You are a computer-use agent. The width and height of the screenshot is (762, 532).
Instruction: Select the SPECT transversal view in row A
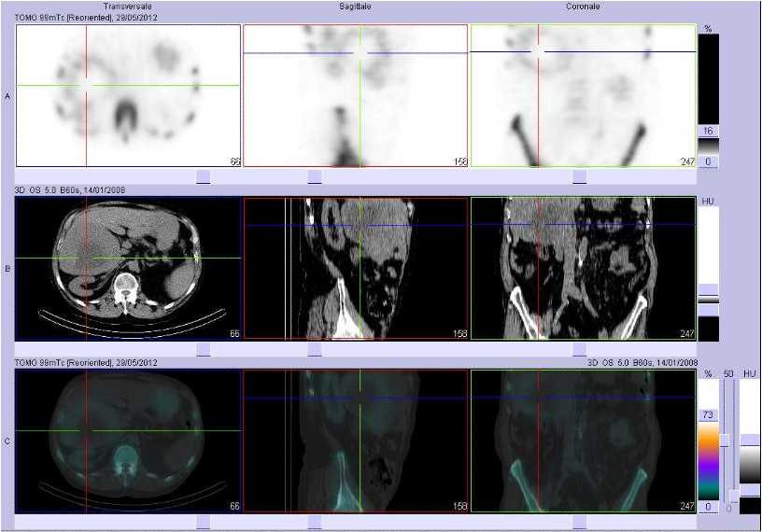(x=128, y=96)
